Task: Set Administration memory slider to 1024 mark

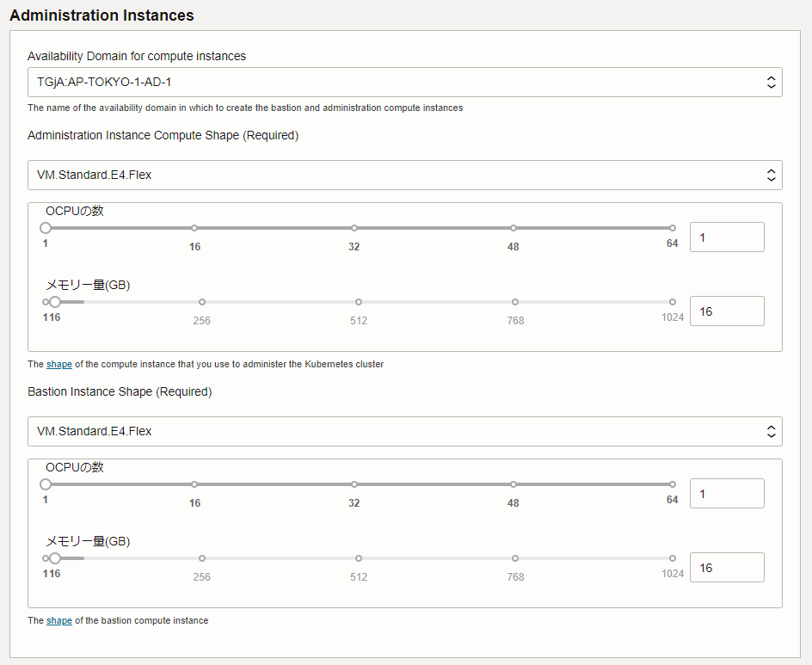Action: click(x=673, y=302)
